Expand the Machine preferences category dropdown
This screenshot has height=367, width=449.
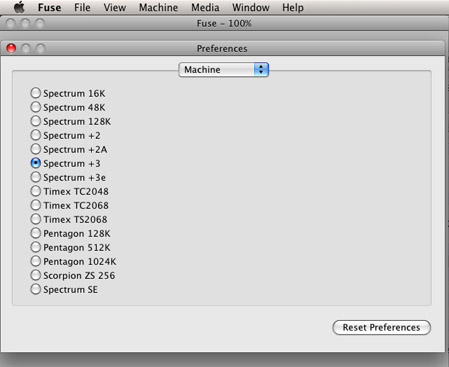[224, 70]
